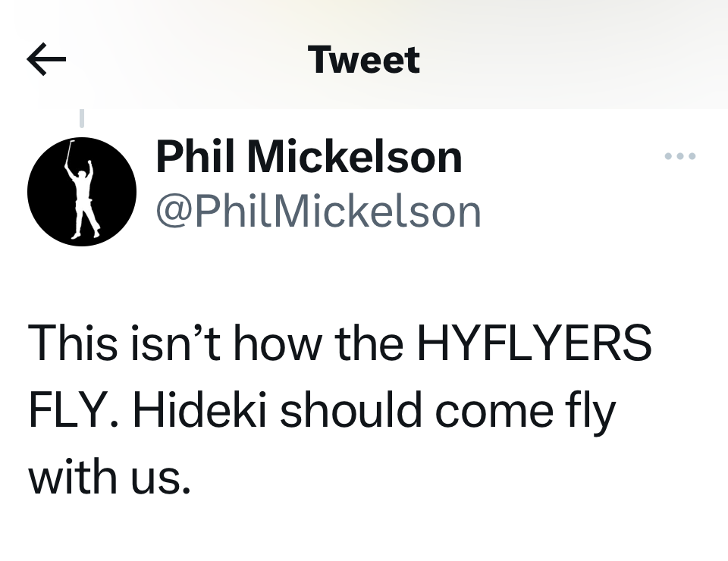Viewport: 728px width, 561px height.
Task: Click the Tweet header title
Action: point(363,60)
